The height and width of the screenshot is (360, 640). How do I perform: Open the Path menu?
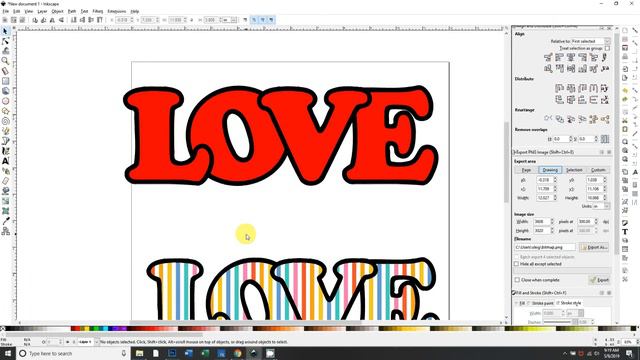coord(72,11)
